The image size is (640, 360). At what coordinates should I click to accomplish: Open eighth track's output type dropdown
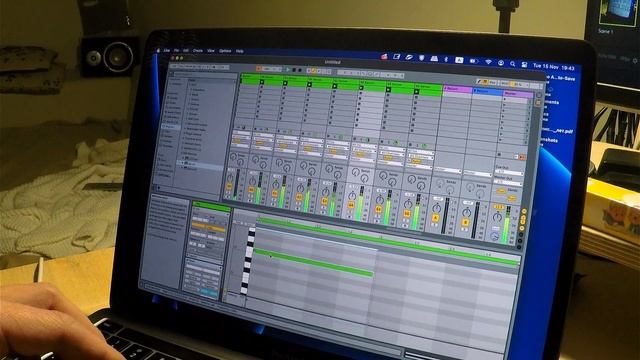419,167
